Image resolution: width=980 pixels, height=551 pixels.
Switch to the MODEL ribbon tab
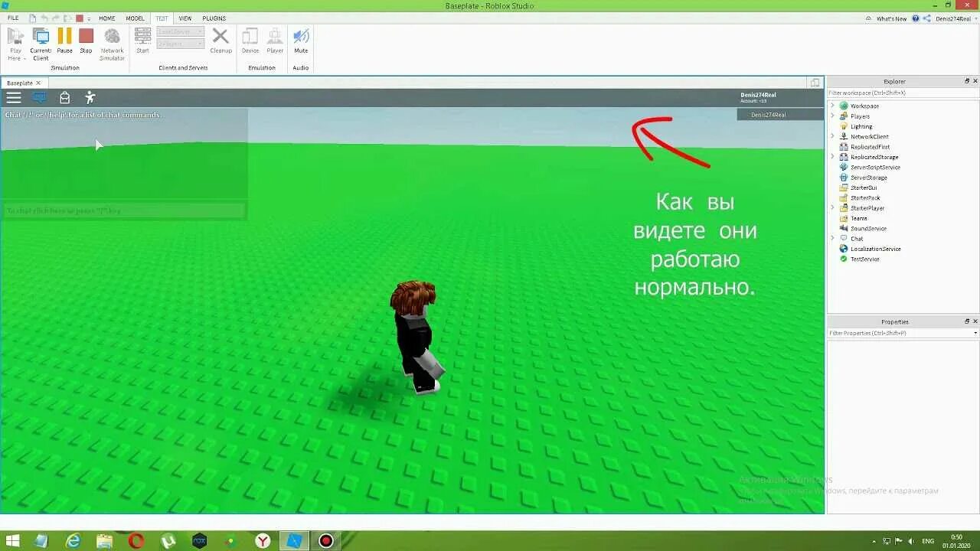pyautogui.click(x=135, y=18)
